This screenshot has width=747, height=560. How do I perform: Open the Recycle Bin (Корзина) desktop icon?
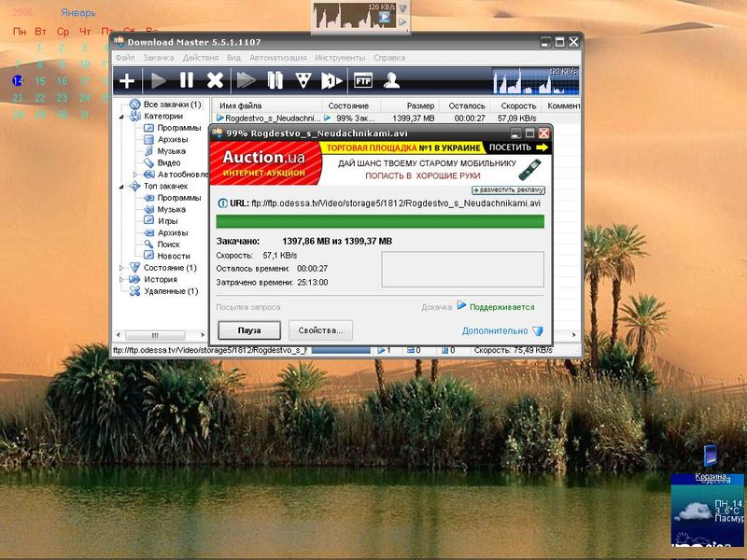pos(711,457)
